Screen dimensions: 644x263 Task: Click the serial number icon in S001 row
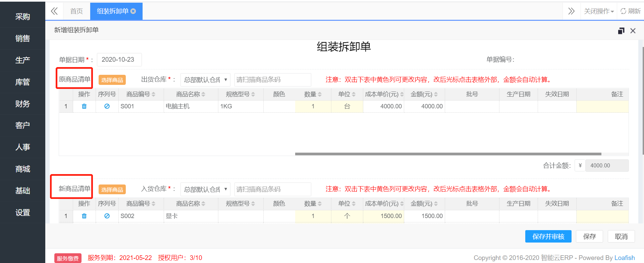[107, 106]
